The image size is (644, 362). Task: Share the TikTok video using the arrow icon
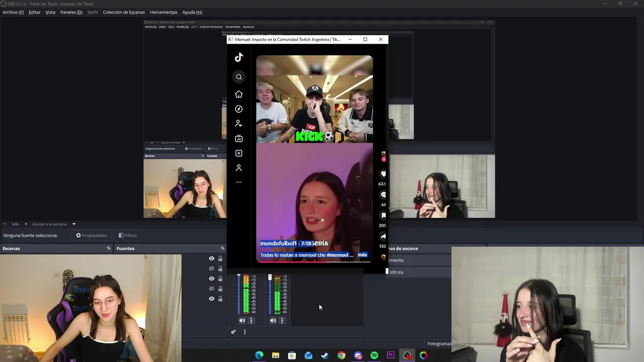point(383,236)
